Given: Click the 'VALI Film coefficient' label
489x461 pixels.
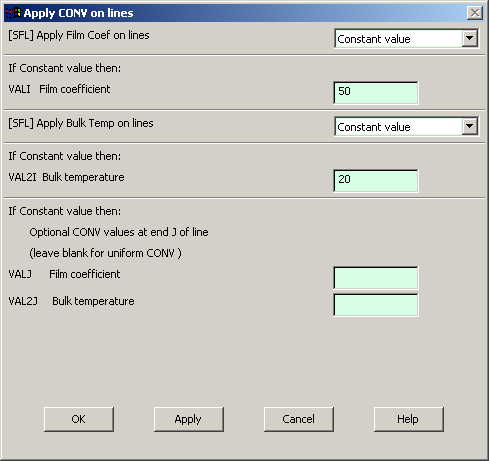Looking at the screenshot, I should click(x=59, y=89).
